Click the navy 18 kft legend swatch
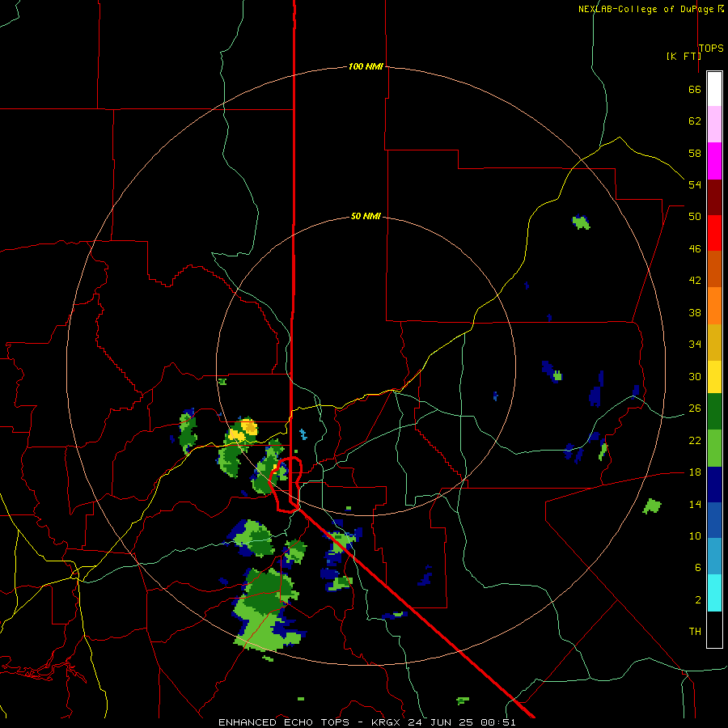Screen dimensions: 728x728 click(714, 485)
